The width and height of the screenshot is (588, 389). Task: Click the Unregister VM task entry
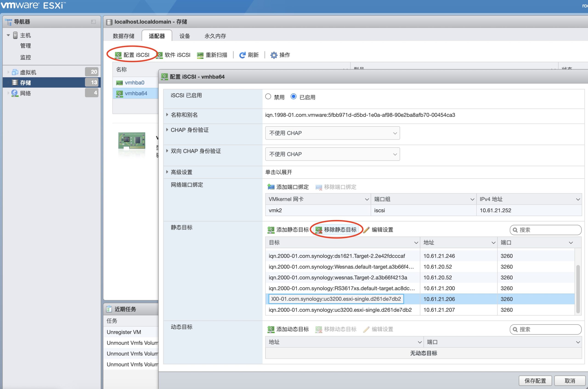click(x=124, y=332)
